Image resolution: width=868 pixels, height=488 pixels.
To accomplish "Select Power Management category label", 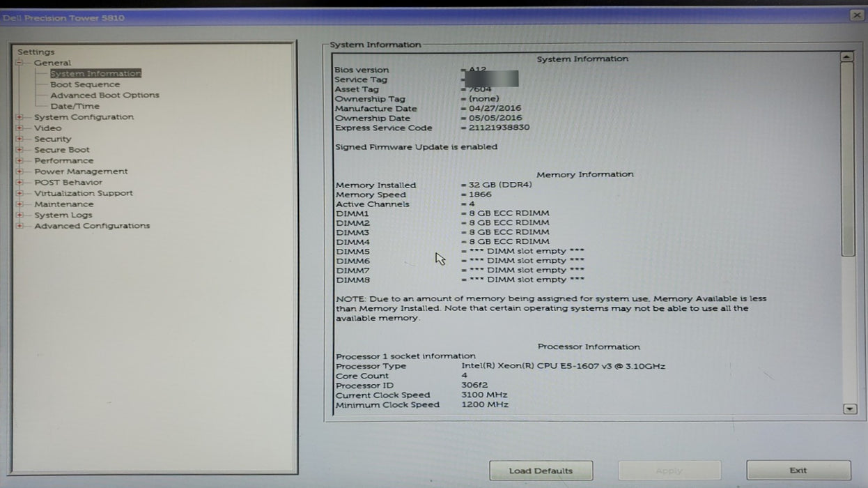I will pos(81,171).
